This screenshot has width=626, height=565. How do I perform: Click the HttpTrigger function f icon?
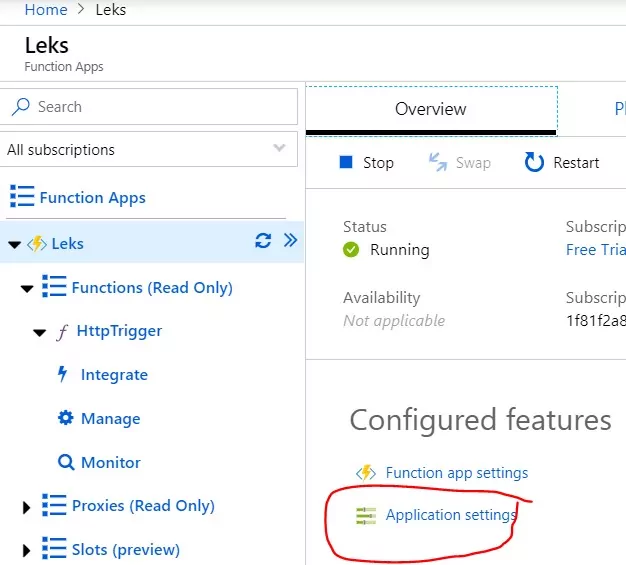pos(62,332)
